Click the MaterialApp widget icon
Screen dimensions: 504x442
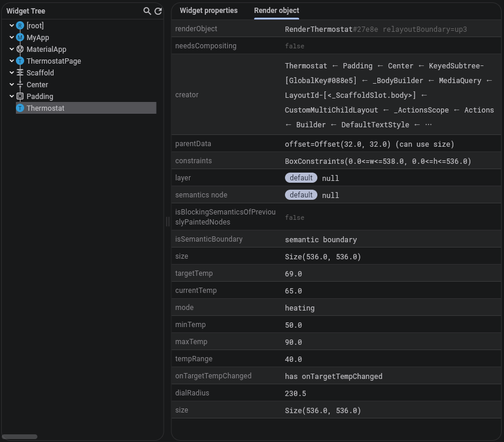tap(20, 50)
